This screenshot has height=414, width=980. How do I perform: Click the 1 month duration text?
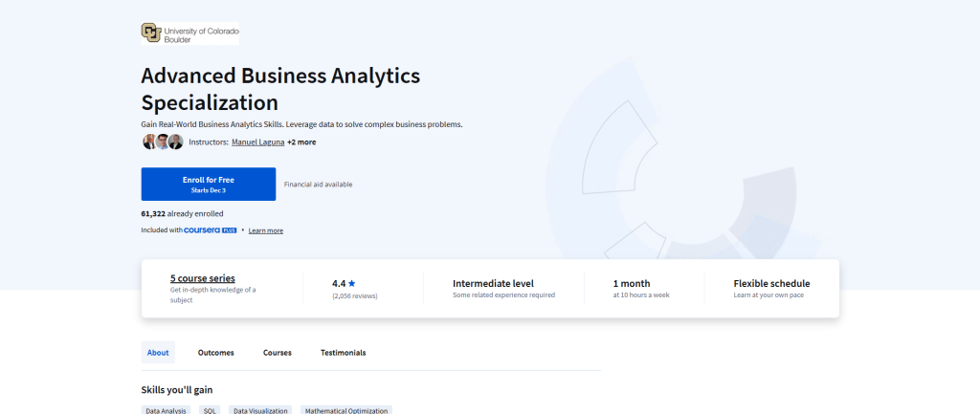(632, 284)
